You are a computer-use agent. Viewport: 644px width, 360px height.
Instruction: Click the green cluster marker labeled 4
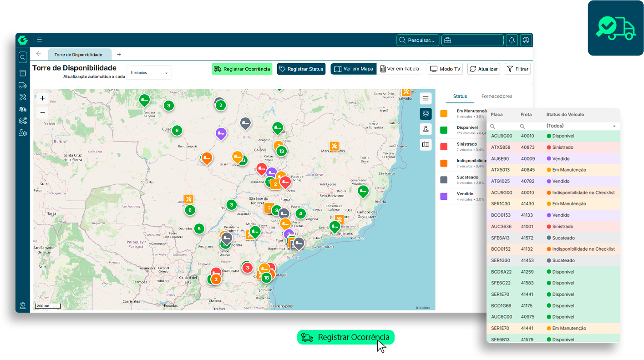pos(300,213)
